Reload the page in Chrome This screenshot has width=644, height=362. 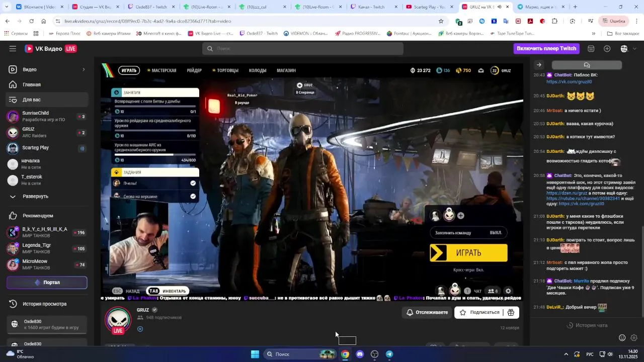pos(31,21)
